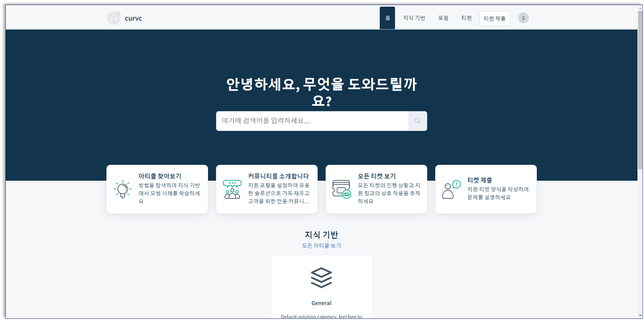The width and height of the screenshot is (644, 321).
Task: Click the vertical page scrollbar thumb
Action: [x=640, y=89]
